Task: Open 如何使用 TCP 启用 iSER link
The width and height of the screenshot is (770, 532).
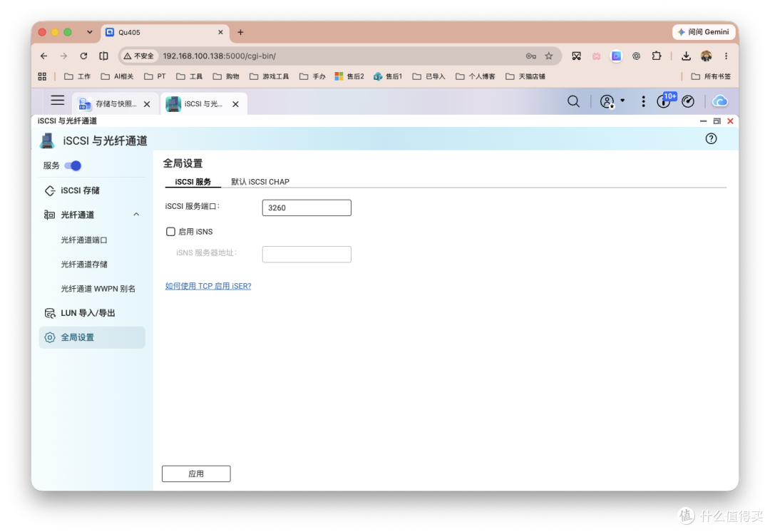Action: point(208,286)
